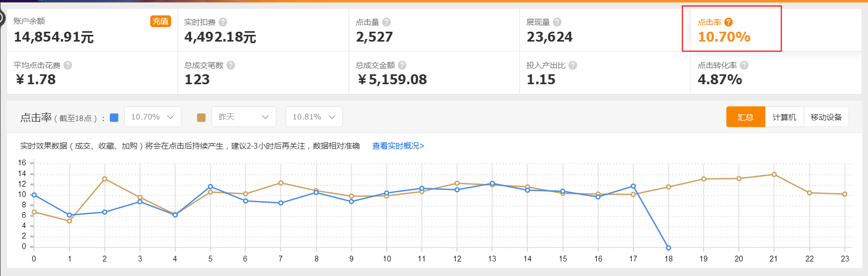868x276 pixels.
Task: Click tan data point at hour 19
Action: tap(703, 179)
